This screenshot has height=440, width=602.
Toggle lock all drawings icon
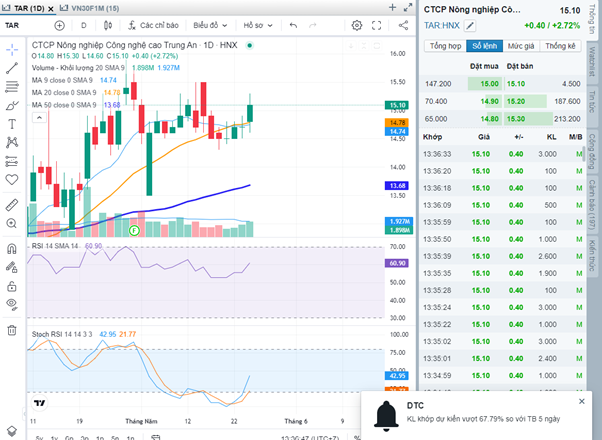coord(12,286)
